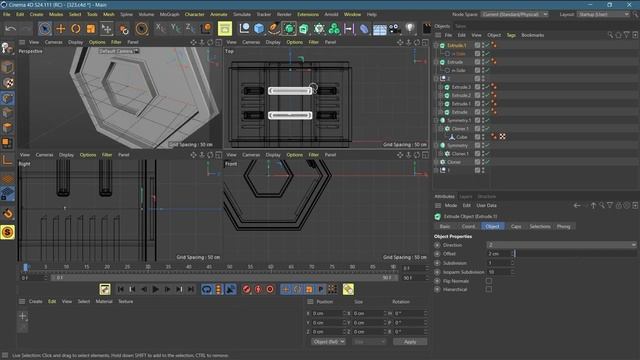Open Tags menu in Object Manager
640x360 pixels.
coord(511,35)
